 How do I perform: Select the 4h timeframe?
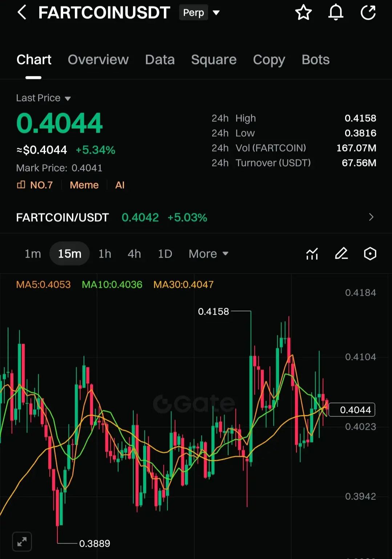coord(134,254)
